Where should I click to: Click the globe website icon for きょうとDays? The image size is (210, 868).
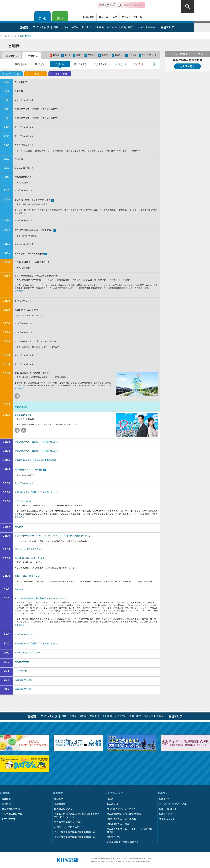pyautogui.click(x=17, y=430)
